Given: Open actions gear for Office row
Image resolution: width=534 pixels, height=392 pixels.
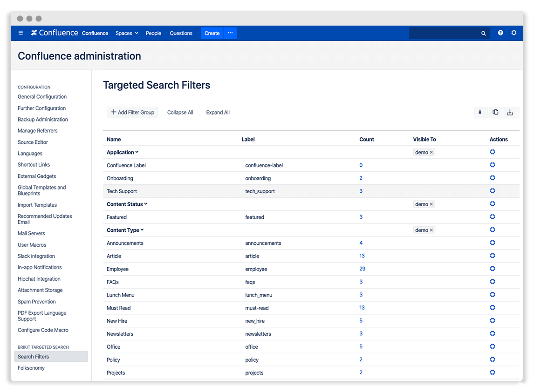Looking at the screenshot, I should point(493,346).
